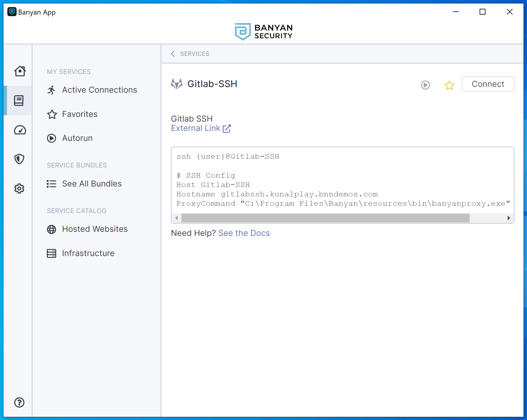
Task: Click the scroll left arrow of code box
Action: point(176,218)
